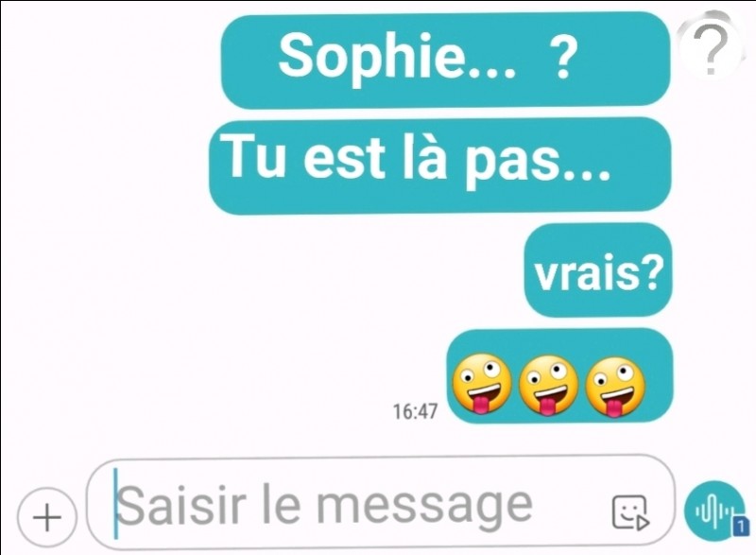Tap the middle zany face emoji

pos(548,386)
